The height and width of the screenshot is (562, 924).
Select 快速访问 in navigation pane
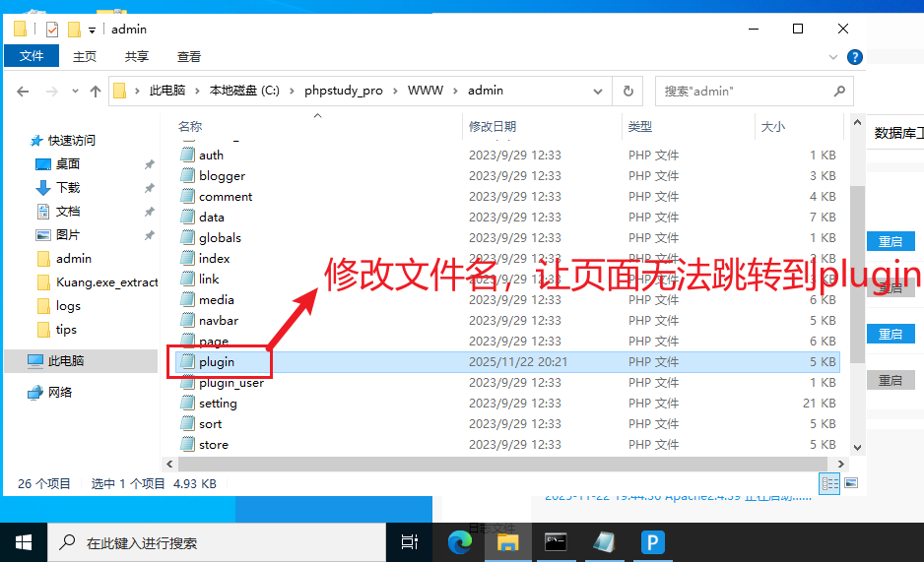click(71, 141)
